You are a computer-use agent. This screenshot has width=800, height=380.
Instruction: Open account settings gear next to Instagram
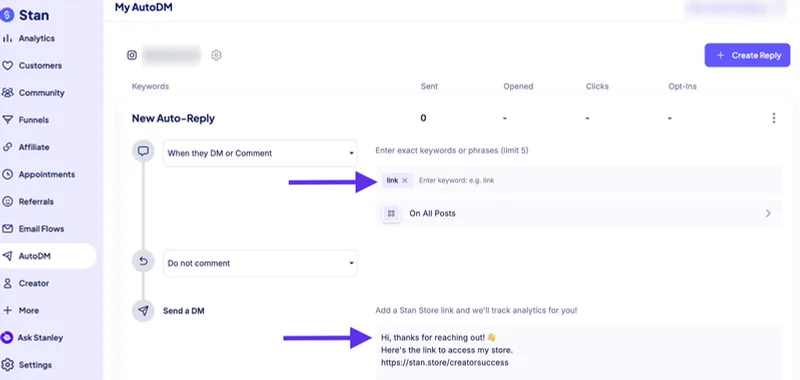tap(216, 55)
